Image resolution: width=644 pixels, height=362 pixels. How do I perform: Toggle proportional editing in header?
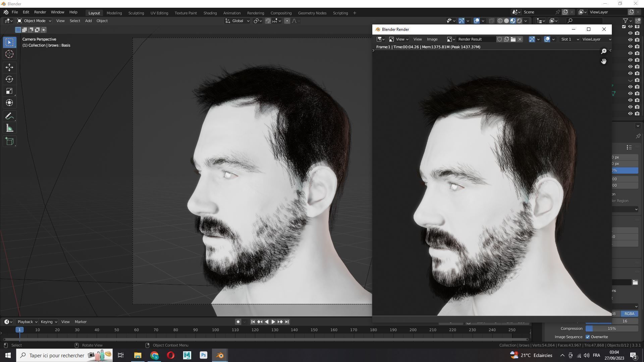[x=287, y=21]
